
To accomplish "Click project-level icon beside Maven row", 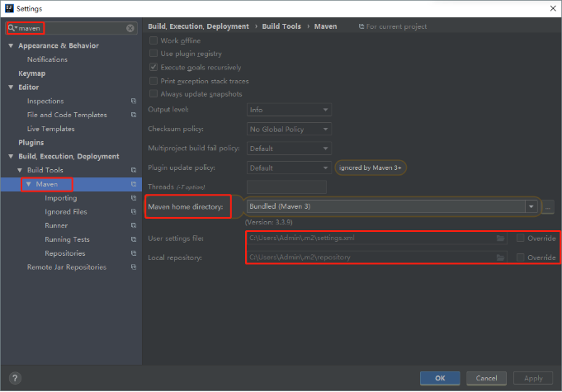I will tap(134, 184).
